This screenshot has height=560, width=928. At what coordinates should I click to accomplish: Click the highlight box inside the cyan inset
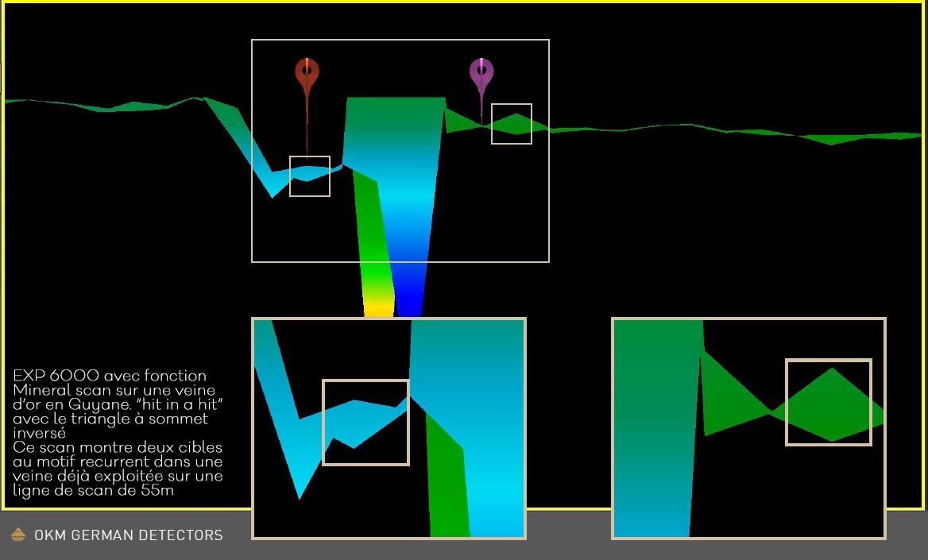tap(365, 422)
